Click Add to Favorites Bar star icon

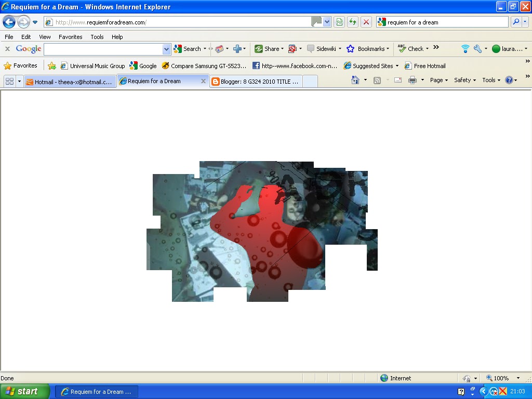click(51, 66)
